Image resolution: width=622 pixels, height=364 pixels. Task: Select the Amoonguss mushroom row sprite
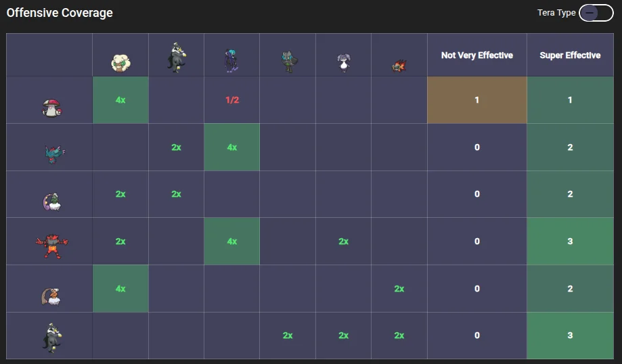pyautogui.click(x=52, y=108)
